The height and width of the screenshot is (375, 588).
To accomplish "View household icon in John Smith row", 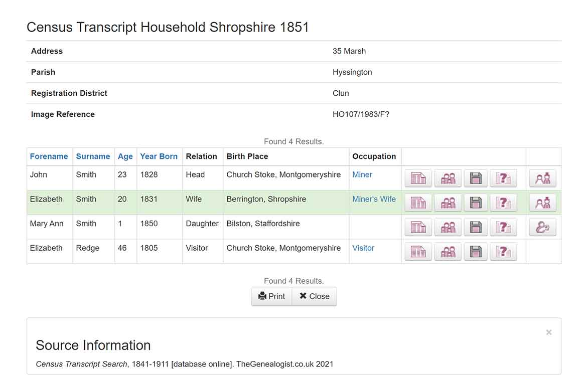I will pos(448,178).
